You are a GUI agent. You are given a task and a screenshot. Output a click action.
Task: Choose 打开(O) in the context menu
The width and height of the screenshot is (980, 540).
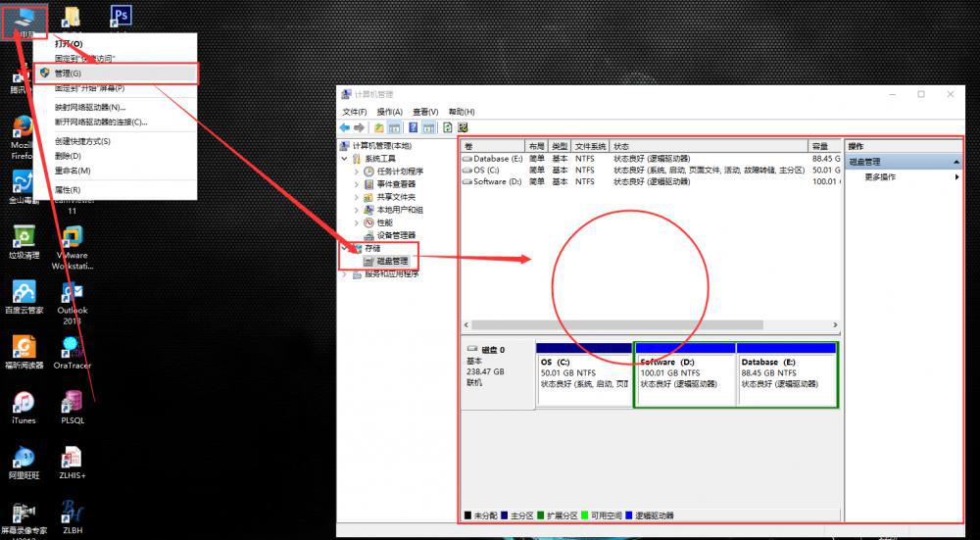click(x=115, y=44)
